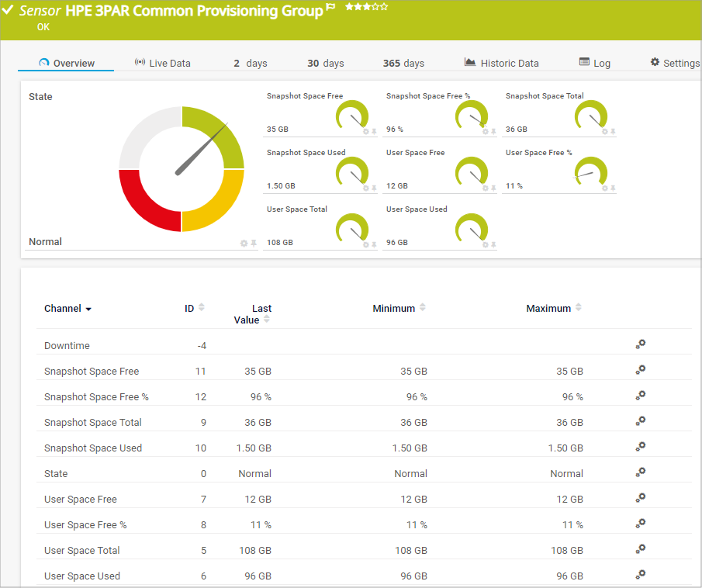This screenshot has width=702, height=588.
Task: Toggle pin on Snapshot Space Free gauge
Action: tap(374, 132)
